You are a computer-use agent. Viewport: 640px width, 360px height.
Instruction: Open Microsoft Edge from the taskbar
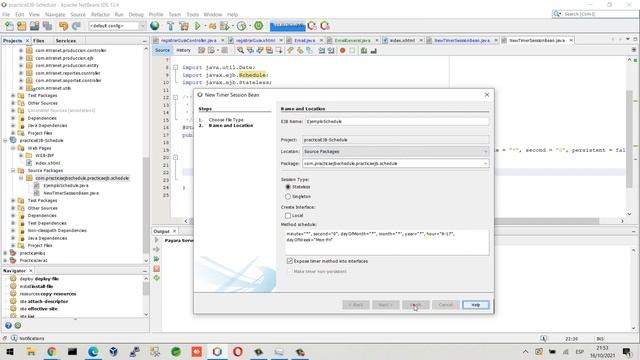point(93,351)
